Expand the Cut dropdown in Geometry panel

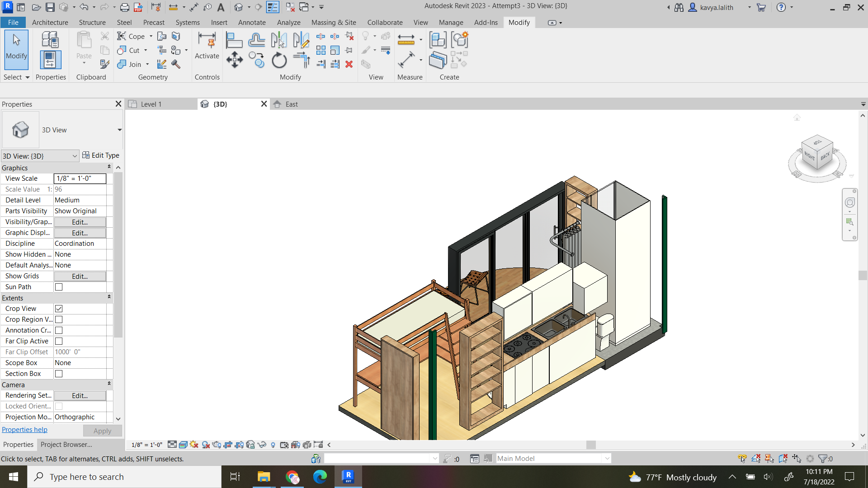(x=145, y=50)
